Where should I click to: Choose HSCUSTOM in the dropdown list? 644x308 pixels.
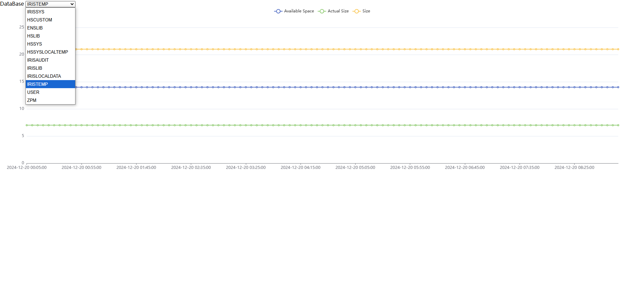[x=40, y=20]
